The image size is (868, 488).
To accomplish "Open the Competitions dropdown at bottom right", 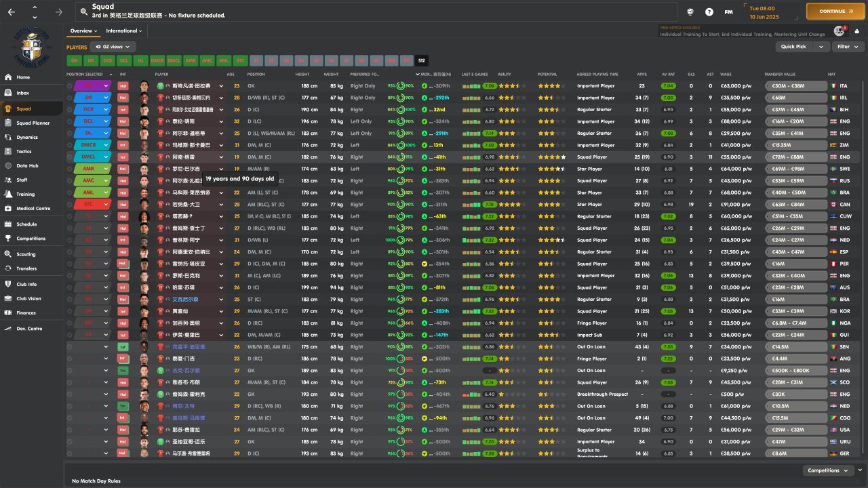I will point(828,470).
